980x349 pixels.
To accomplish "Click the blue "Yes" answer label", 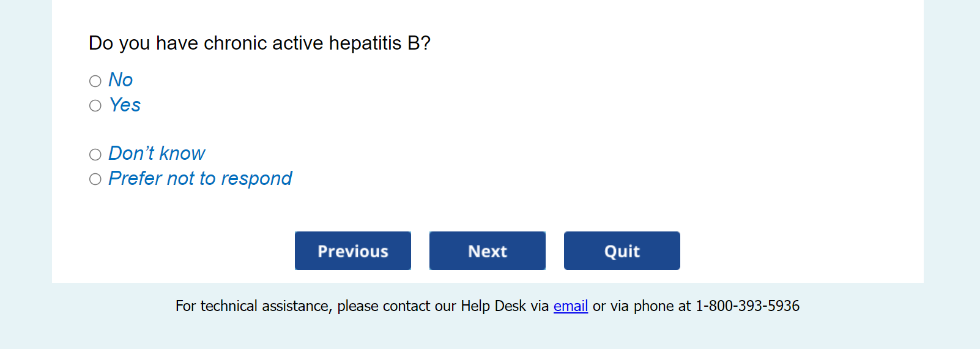I will [125, 105].
